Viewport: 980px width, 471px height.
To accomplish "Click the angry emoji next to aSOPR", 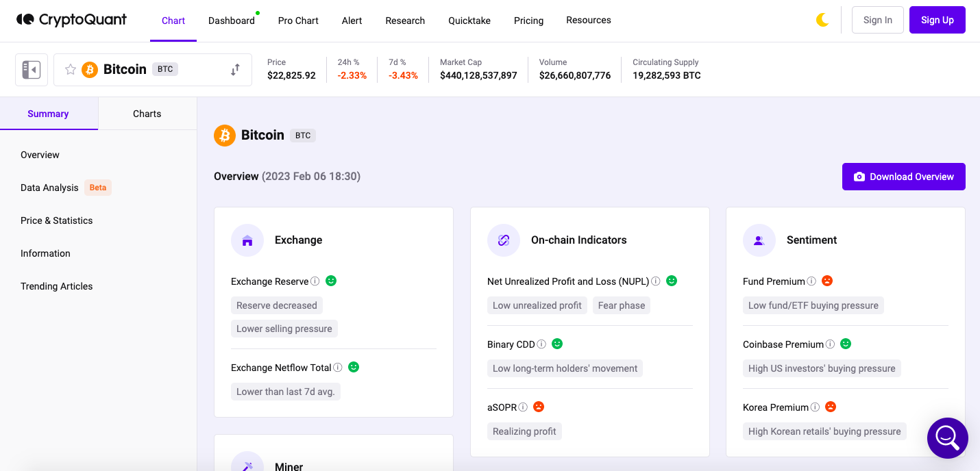I will (539, 407).
